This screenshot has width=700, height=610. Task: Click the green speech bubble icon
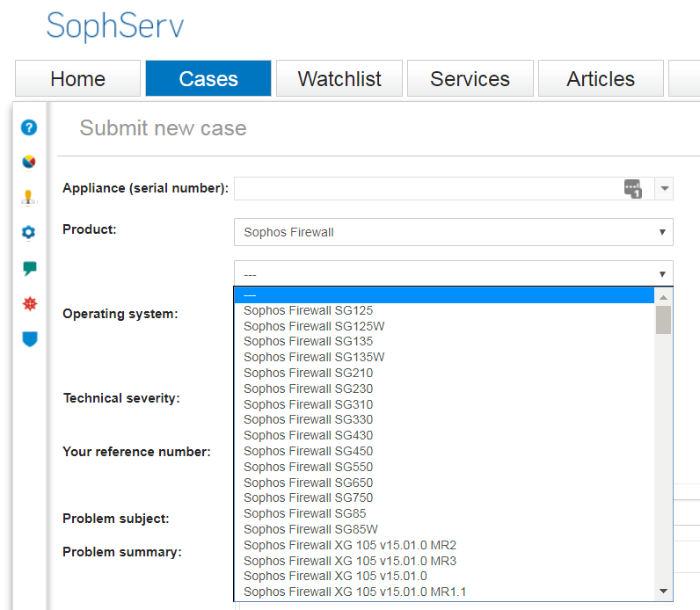[29, 268]
